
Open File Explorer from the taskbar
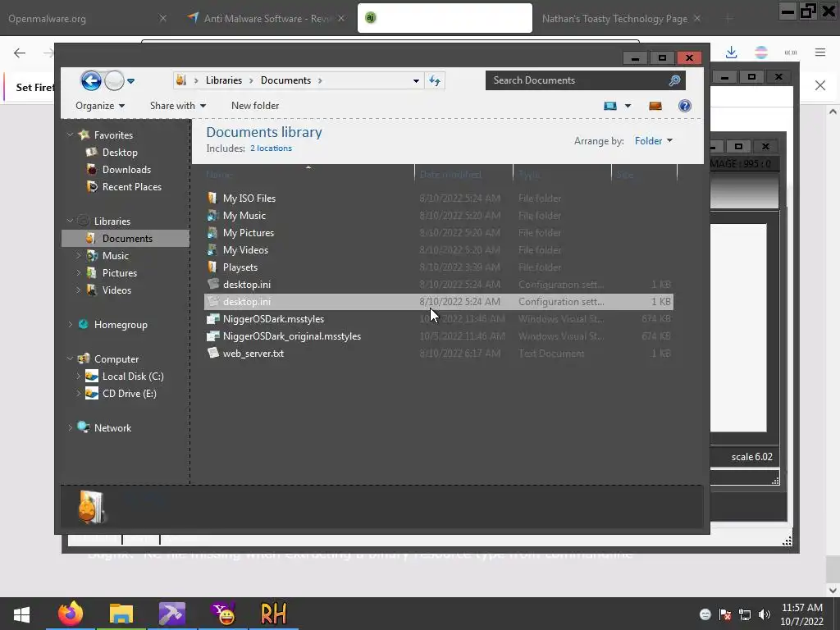click(121, 614)
